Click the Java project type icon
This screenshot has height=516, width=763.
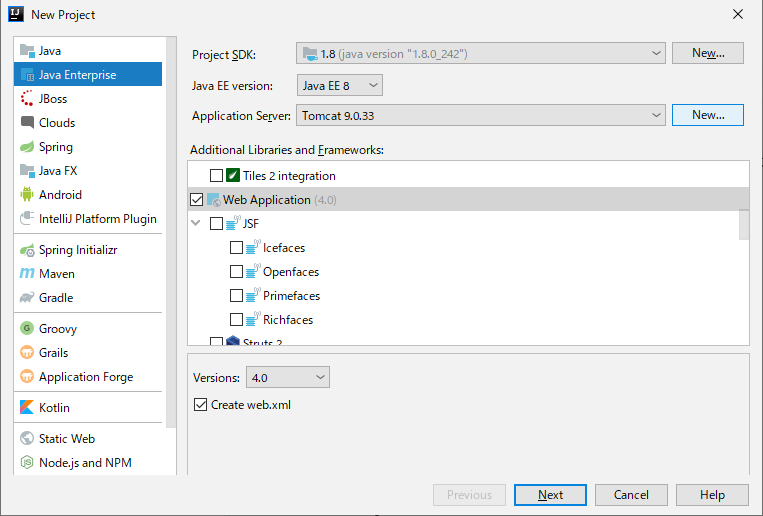[27, 51]
